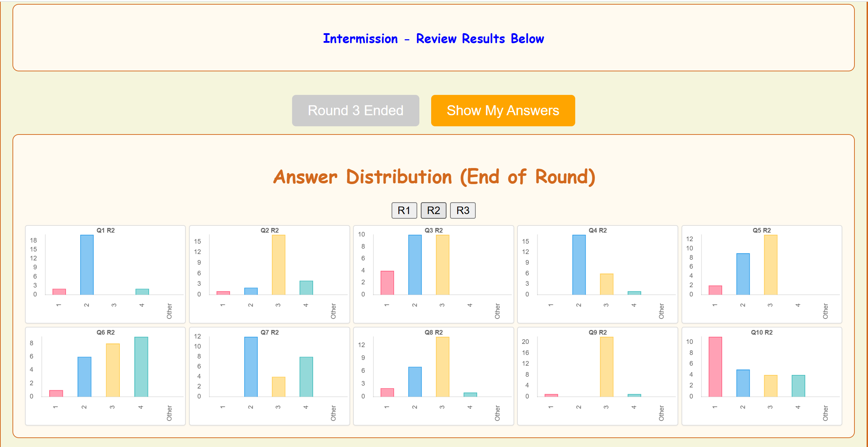Click the Q1 R2 chart's blue bar

pyautogui.click(x=87, y=265)
